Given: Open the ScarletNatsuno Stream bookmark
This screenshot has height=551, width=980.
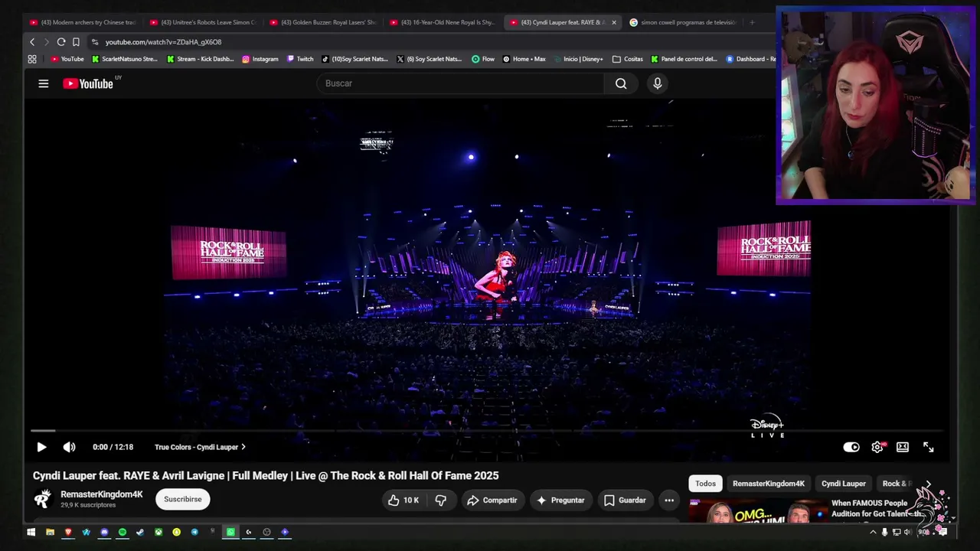Looking at the screenshot, I should pos(124,59).
